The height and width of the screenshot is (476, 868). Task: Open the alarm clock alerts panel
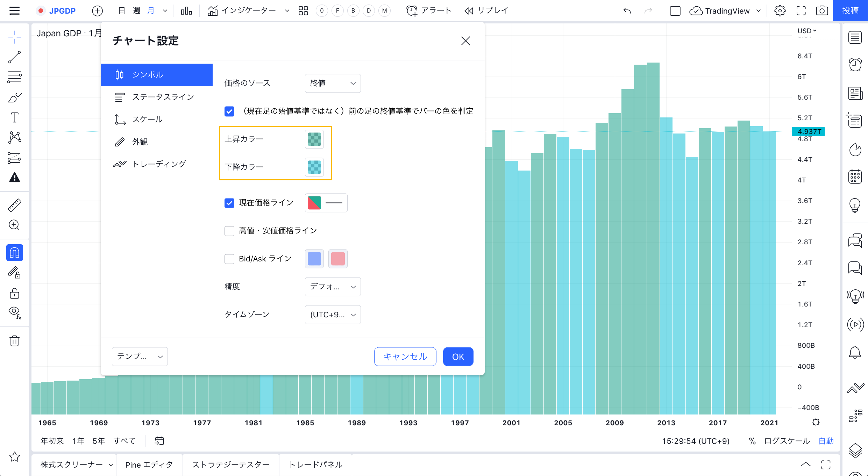tap(855, 65)
